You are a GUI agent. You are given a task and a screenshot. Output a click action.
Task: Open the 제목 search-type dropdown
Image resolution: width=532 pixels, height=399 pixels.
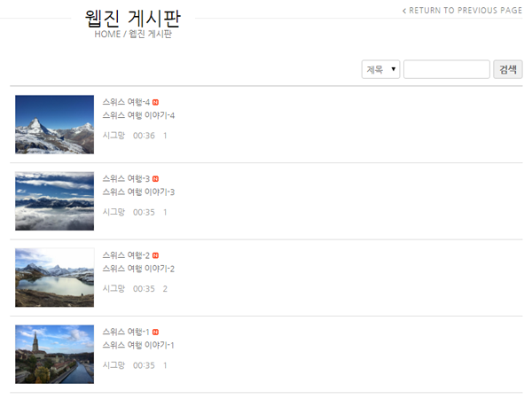pos(380,69)
